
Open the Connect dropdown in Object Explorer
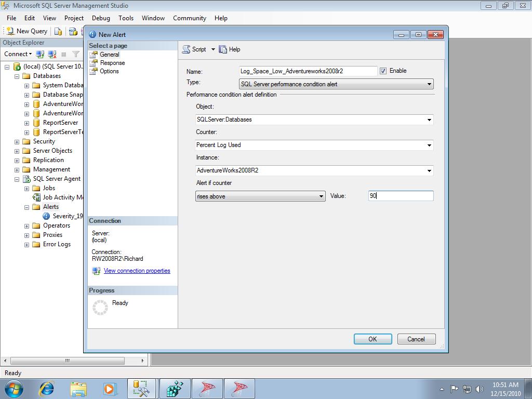point(18,54)
